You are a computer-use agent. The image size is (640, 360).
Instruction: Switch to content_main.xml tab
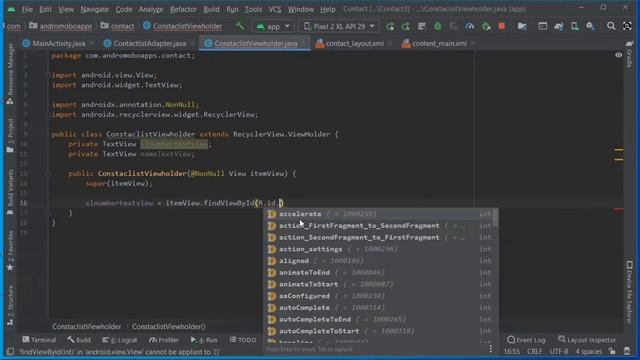[439, 43]
